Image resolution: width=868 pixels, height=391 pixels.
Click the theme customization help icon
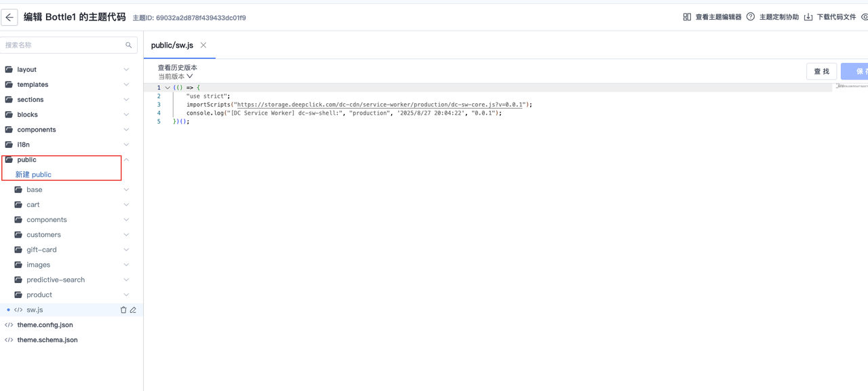coord(751,17)
